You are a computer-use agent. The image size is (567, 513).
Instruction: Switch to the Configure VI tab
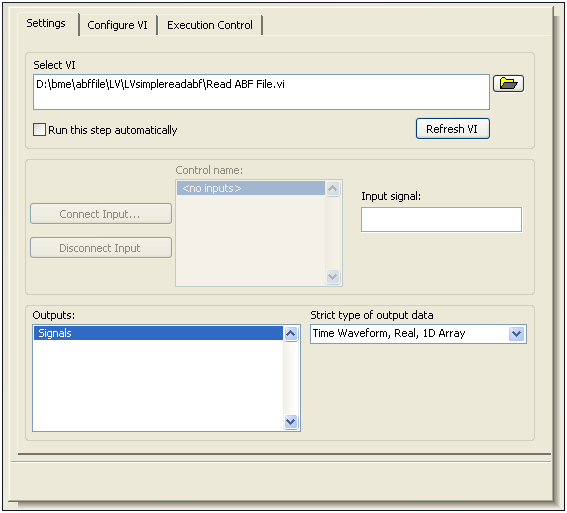coord(118,25)
